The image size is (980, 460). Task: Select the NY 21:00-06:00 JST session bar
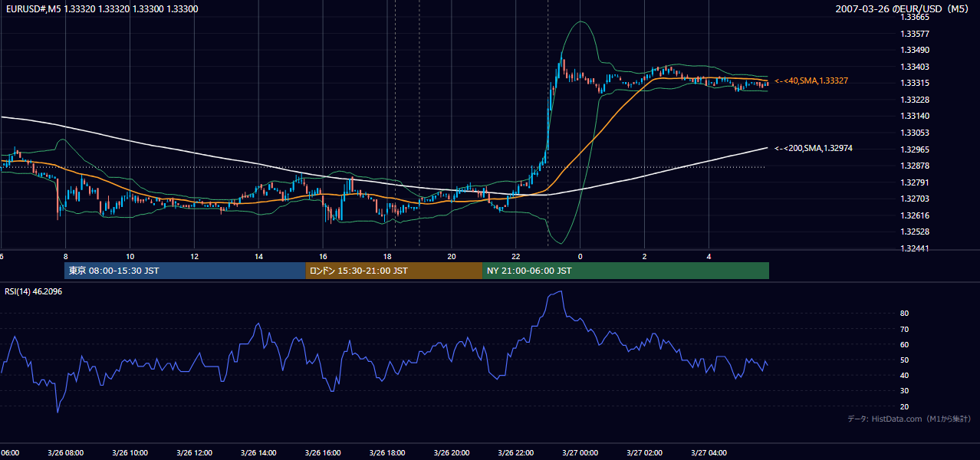[626, 271]
